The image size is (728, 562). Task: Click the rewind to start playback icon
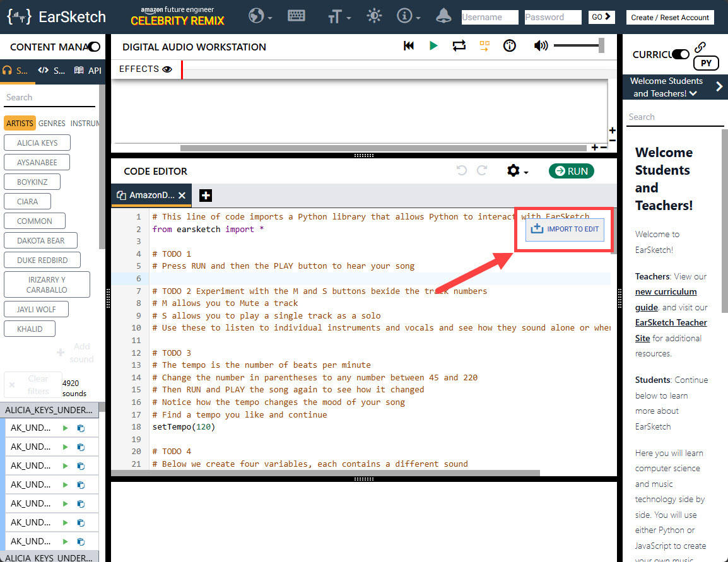point(409,45)
